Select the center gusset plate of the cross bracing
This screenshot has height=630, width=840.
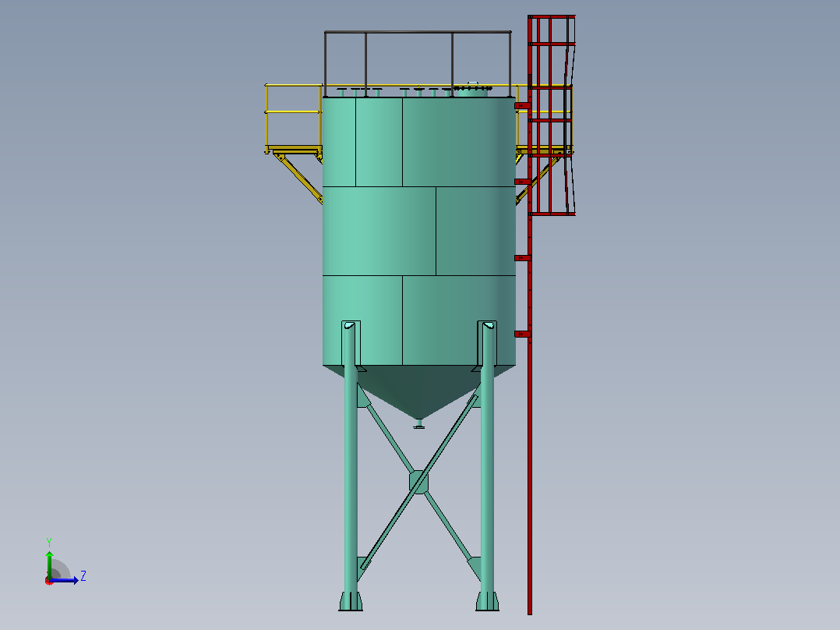pos(418,482)
